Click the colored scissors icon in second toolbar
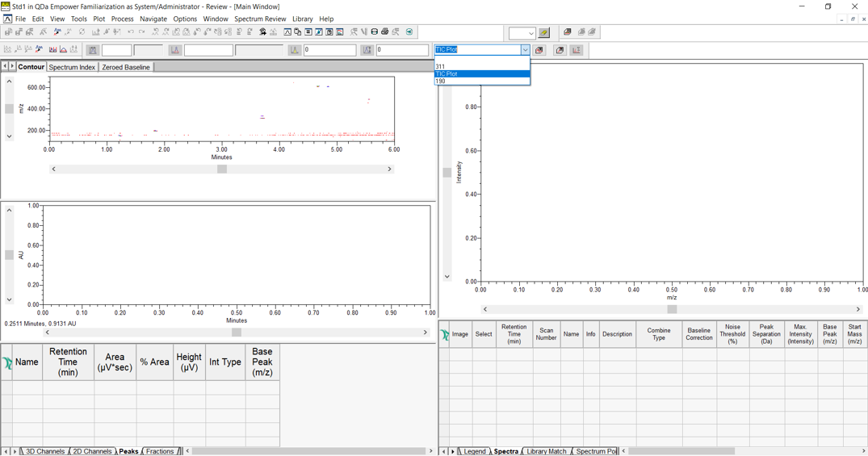This screenshot has width=868, height=456. pos(39,50)
